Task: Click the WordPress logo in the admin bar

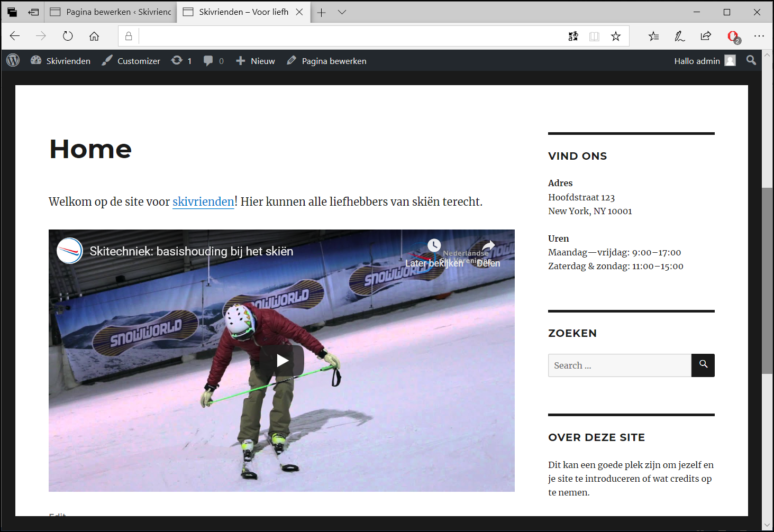Action: [13, 60]
